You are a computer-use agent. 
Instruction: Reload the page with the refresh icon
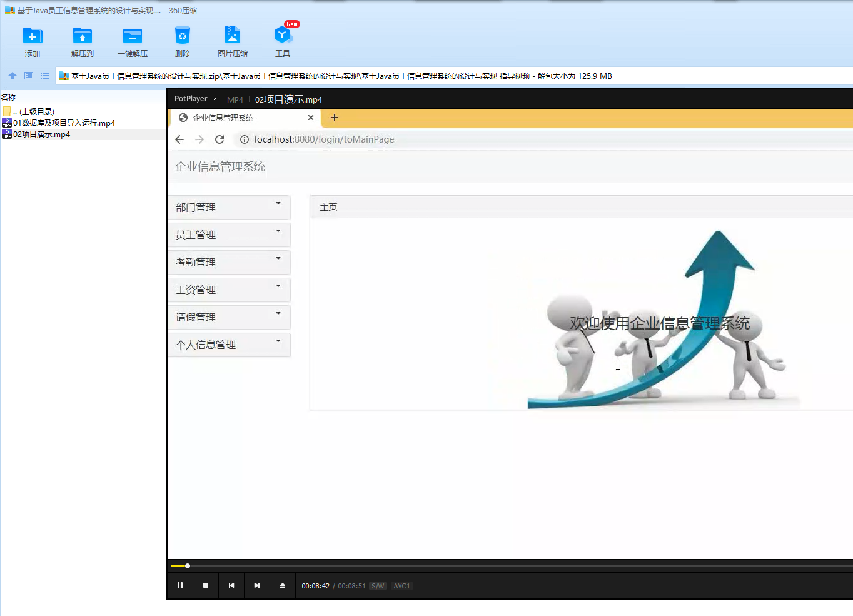click(x=220, y=139)
